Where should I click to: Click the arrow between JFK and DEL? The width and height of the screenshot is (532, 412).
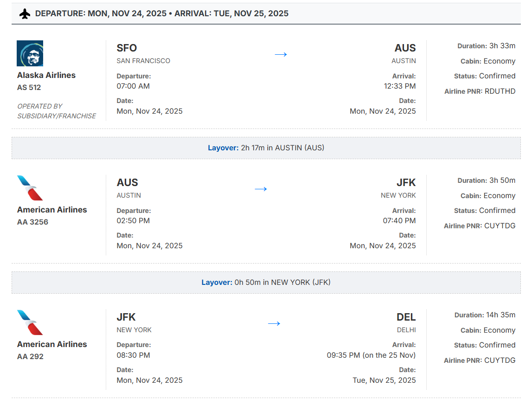click(x=274, y=323)
